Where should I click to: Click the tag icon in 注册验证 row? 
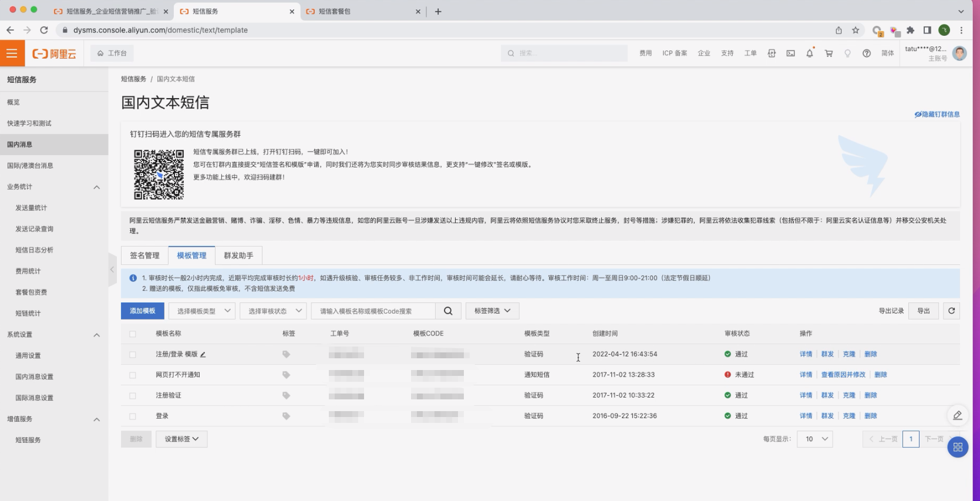(x=286, y=395)
